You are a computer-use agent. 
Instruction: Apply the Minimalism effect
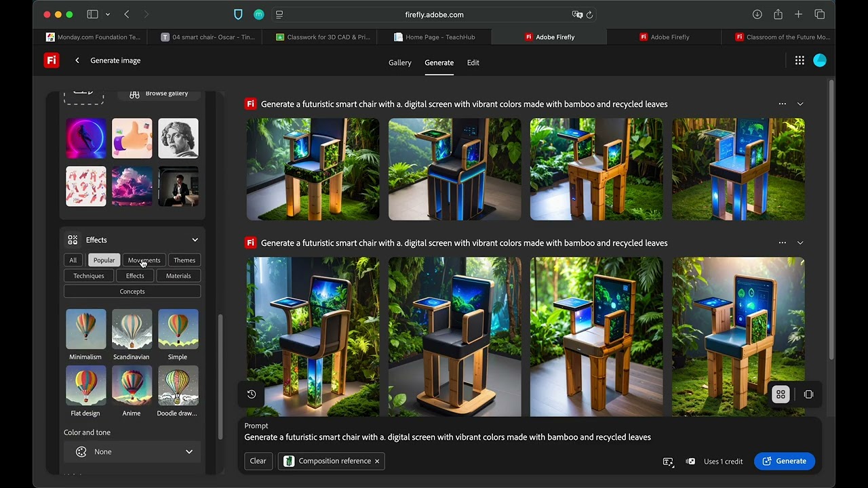tap(85, 329)
